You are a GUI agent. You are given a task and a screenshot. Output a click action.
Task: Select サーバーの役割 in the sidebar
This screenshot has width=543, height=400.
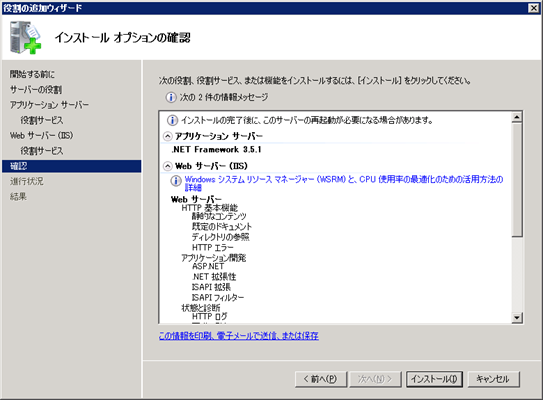click(36, 90)
